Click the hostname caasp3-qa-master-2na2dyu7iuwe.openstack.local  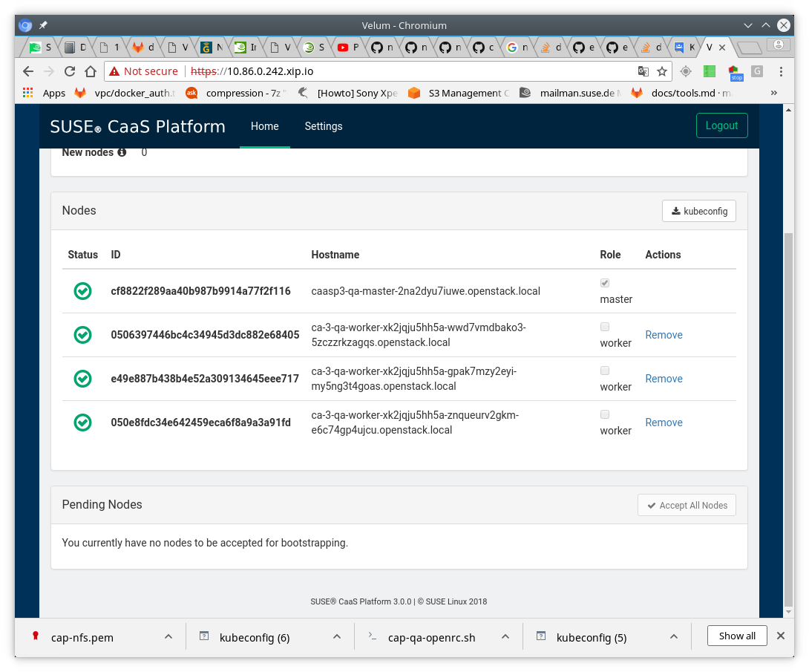426,291
